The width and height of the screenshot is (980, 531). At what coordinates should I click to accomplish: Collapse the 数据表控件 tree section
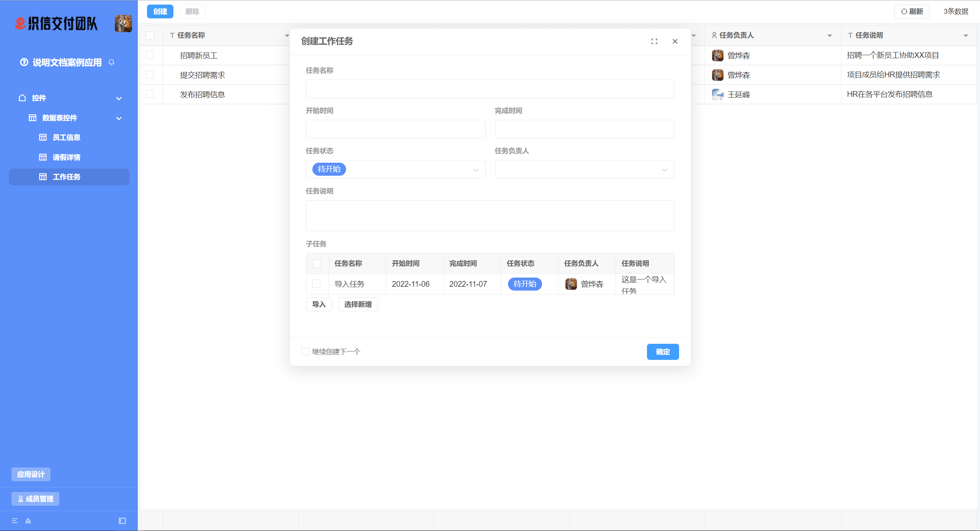pos(119,118)
